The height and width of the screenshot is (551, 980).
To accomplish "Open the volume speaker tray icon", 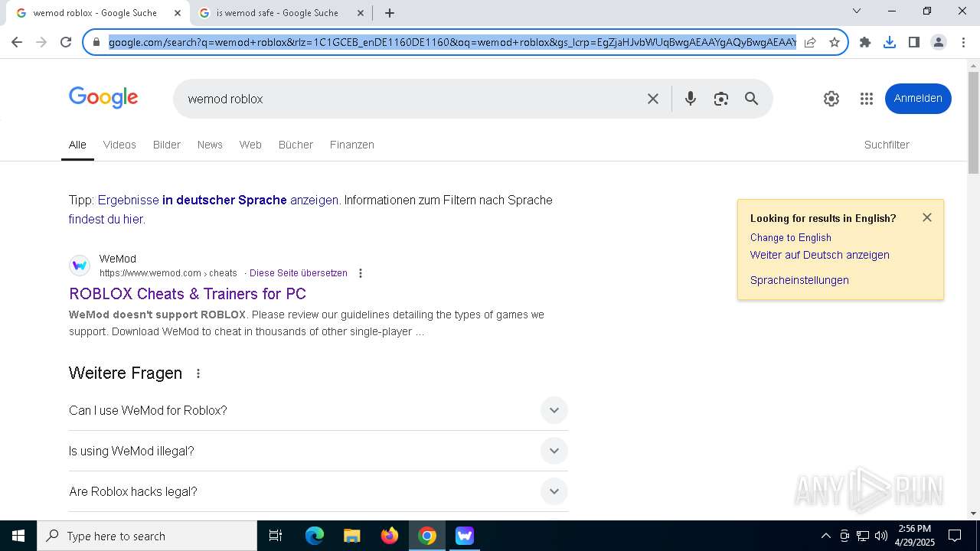I will point(881,536).
